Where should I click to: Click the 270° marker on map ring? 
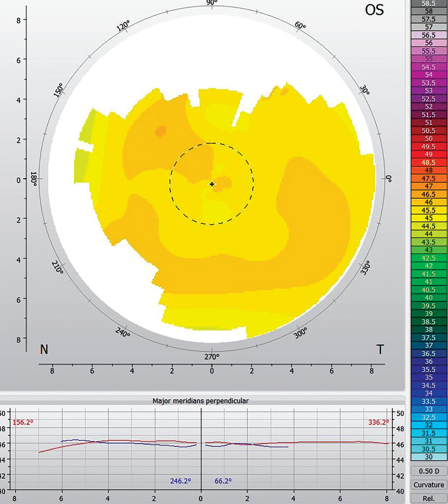click(x=212, y=357)
